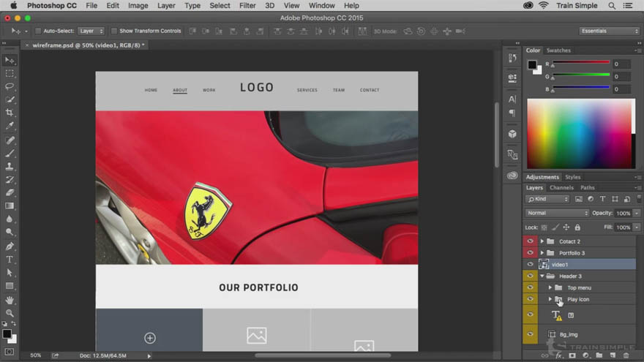Select the Pen tool

coord(10,246)
